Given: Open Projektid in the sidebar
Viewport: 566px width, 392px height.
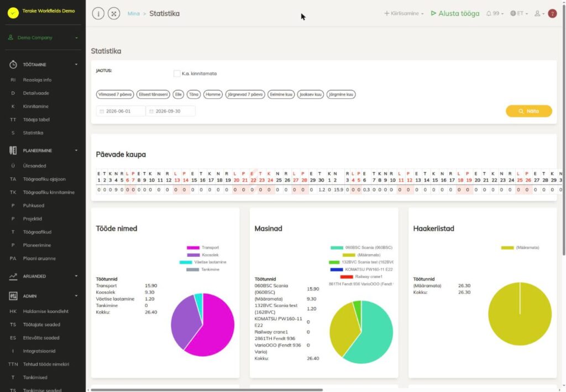Looking at the screenshot, I should pos(33,219).
